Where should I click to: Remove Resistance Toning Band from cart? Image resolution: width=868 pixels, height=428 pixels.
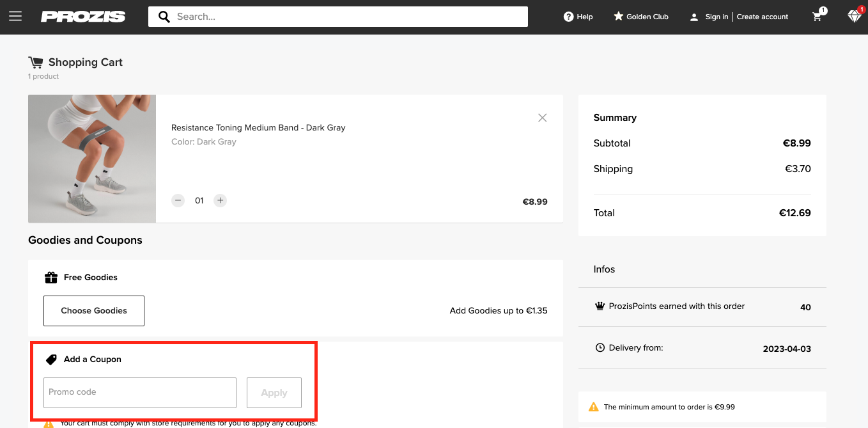click(x=542, y=118)
